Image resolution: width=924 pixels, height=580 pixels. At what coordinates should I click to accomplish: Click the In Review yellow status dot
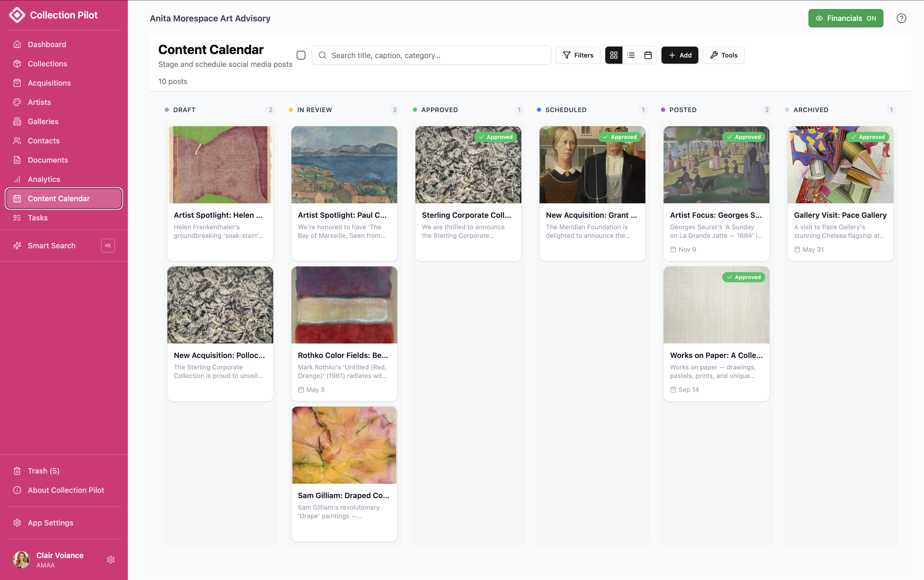291,110
